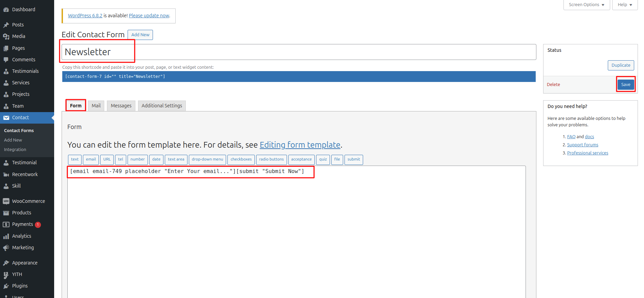Insert a URL tag

pos(107,159)
